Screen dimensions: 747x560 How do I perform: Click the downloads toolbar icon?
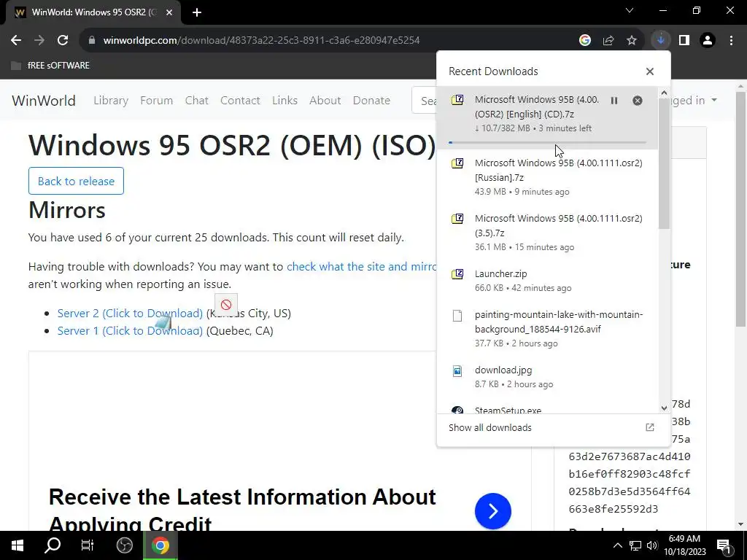click(661, 41)
